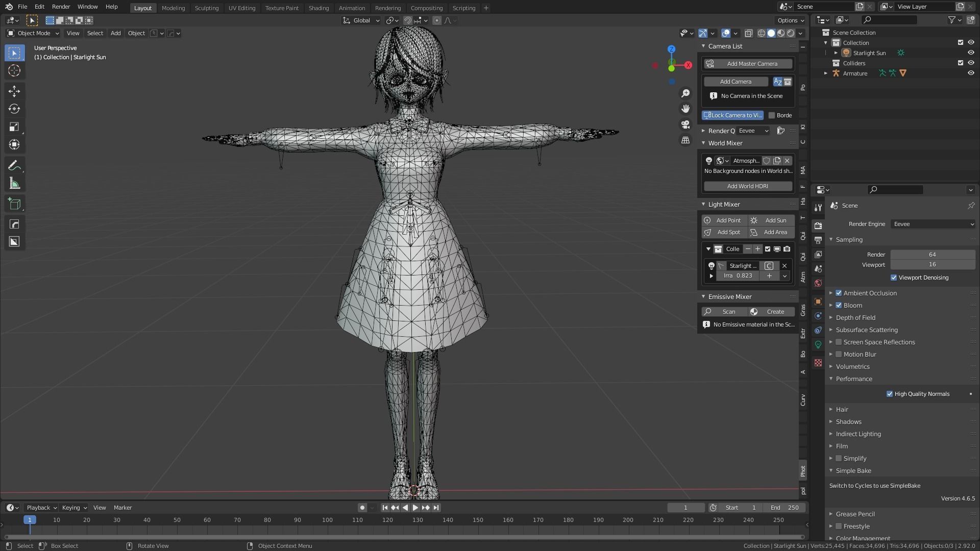This screenshot has width=980, height=551.
Task: Select the Add Cube tool
Action: tap(14, 204)
